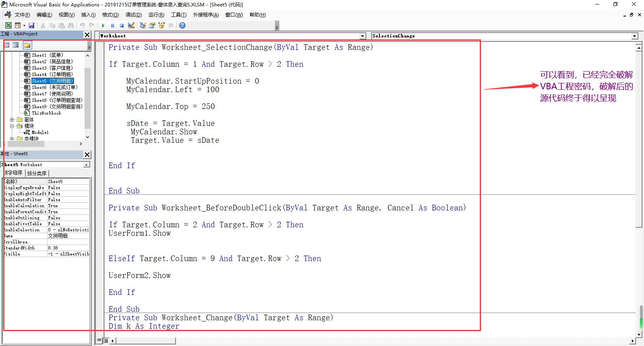Click the Redo arrow icon
The height and width of the screenshot is (346, 644).
coord(92,25)
